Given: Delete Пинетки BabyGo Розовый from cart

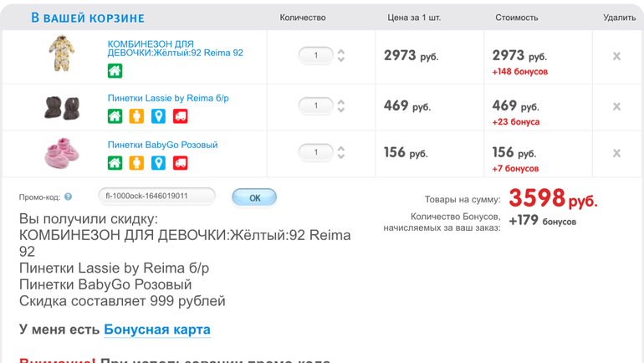Looking at the screenshot, I should [x=616, y=153].
